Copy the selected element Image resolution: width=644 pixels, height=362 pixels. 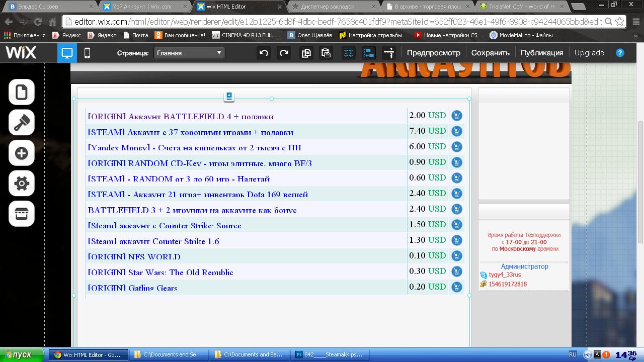point(306,53)
